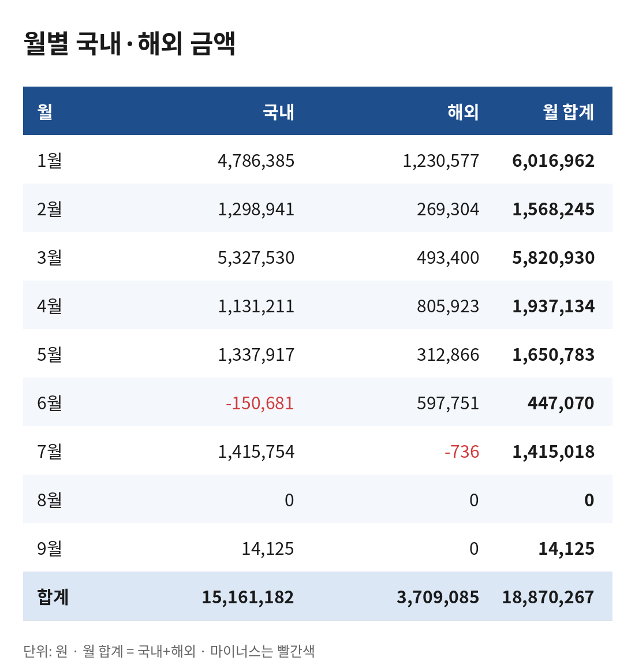Screen dimensions: 635x672
Task: Select the value 1,298,941
Action: [256, 209]
